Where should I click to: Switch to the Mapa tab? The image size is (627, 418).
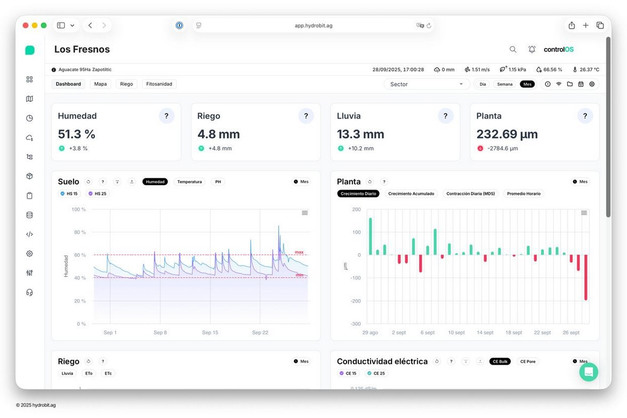[x=100, y=84]
